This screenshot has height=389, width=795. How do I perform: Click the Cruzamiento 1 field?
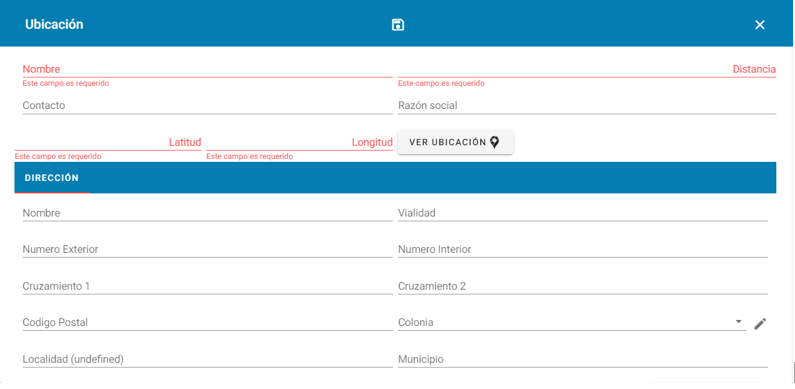tap(207, 286)
